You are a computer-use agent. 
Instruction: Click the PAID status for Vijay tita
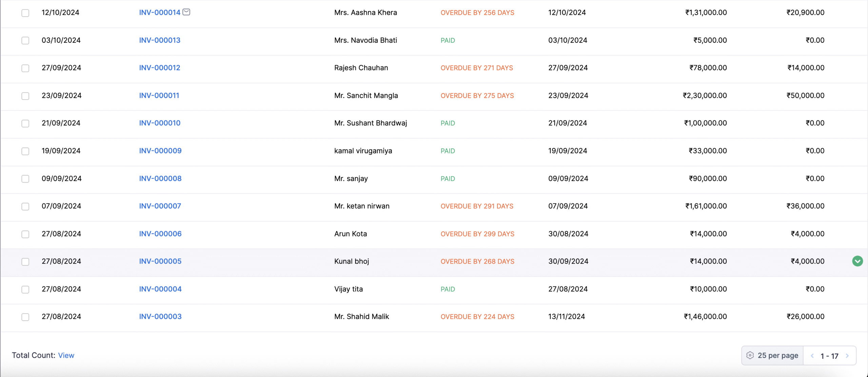[x=448, y=289]
